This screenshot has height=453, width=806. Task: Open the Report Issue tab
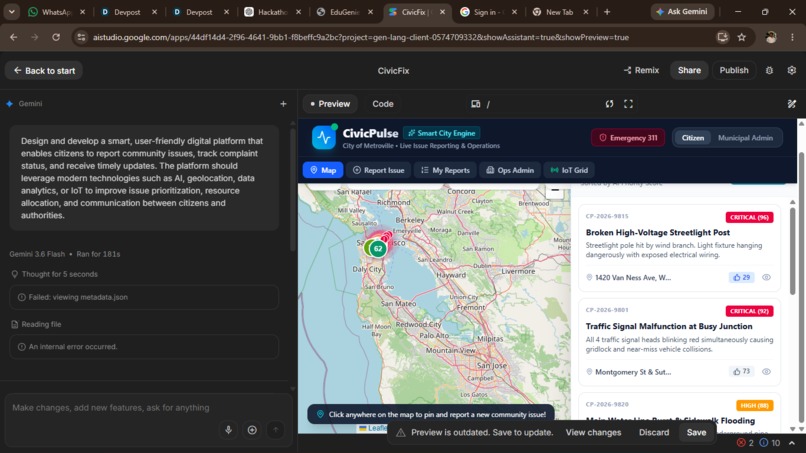pos(378,170)
